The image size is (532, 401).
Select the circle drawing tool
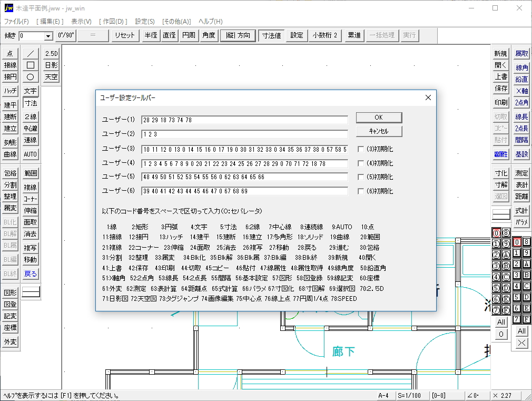[x=31, y=77]
